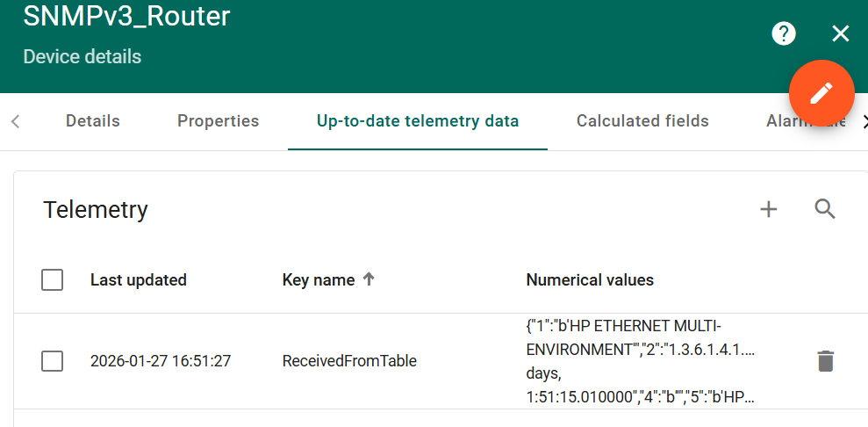Close the device details panel

point(841,34)
